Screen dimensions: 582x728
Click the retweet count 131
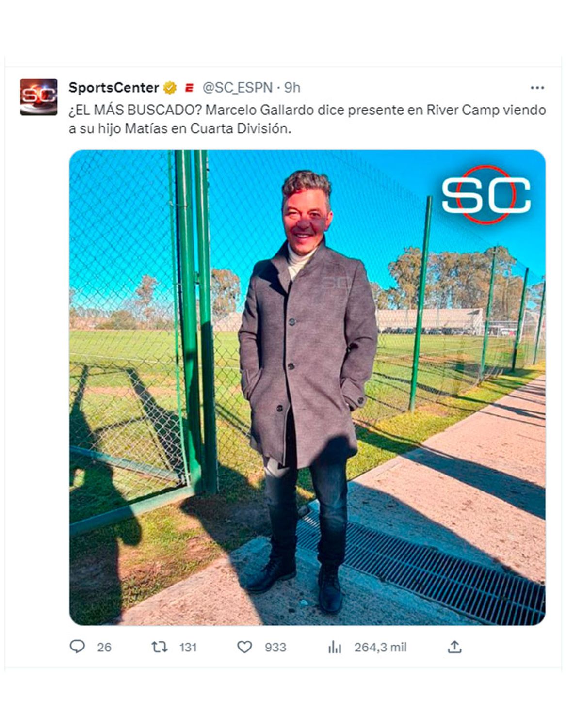[x=188, y=647]
